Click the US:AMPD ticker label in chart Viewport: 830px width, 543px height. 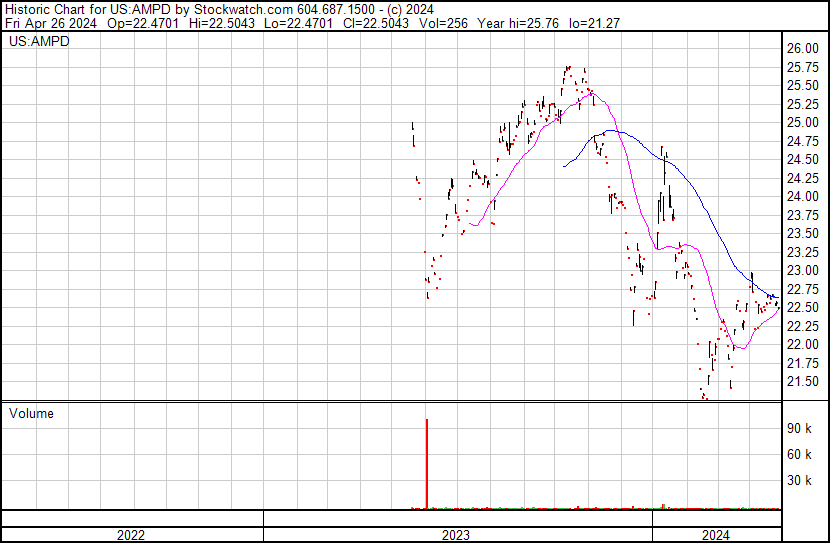39,43
